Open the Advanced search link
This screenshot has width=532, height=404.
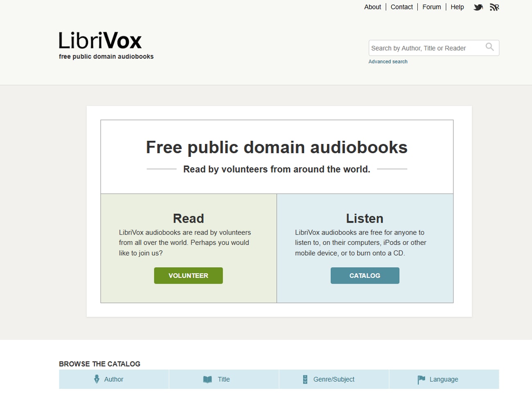[388, 62]
